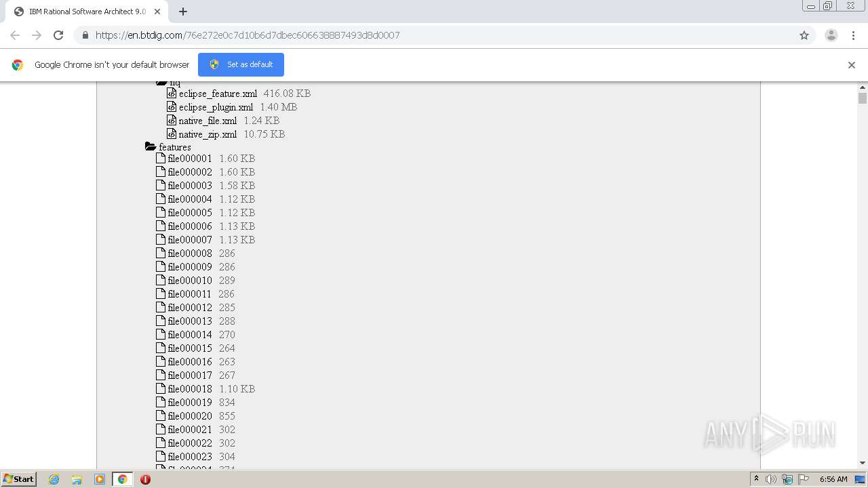Show hidden system tray icons
Image resolution: width=868 pixels, height=488 pixels.
(x=756, y=479)
